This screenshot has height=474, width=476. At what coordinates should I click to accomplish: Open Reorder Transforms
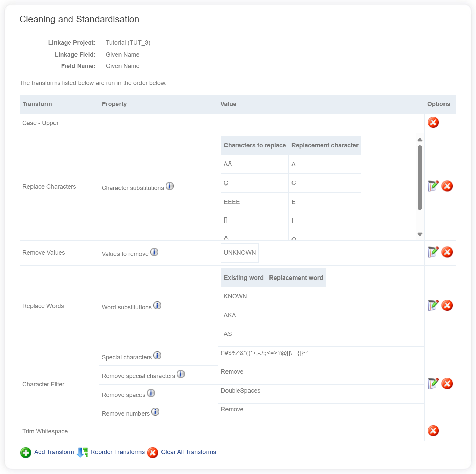tap(117, 452)
